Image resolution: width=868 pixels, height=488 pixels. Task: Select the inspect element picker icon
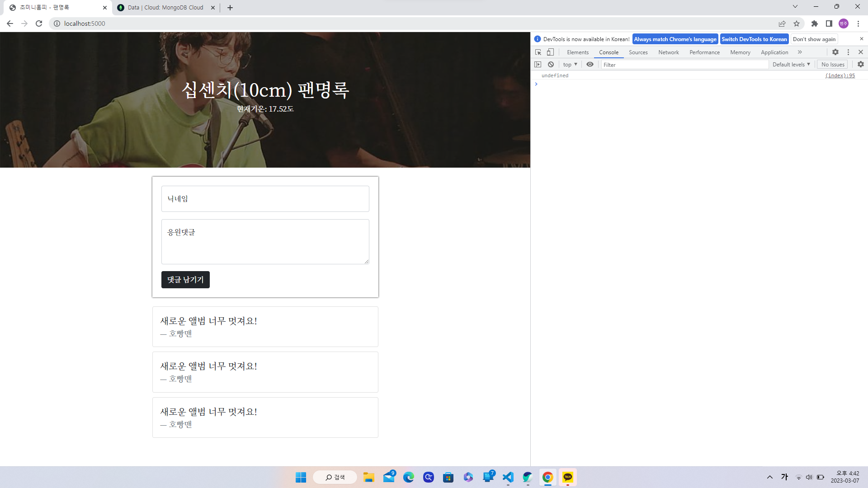(538, 52)
